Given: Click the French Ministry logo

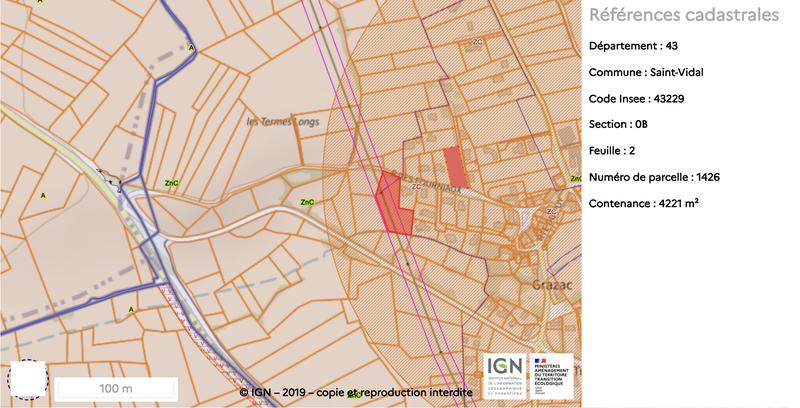Looking at the screenshot, I should coord(551,376).
